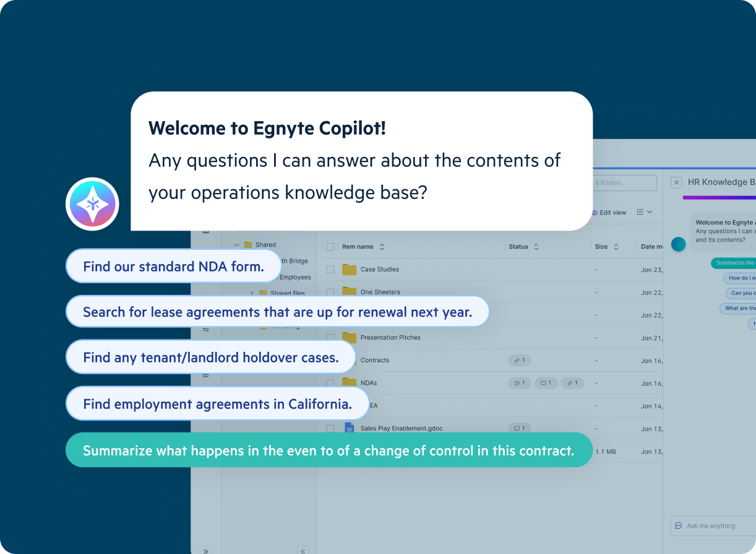Image resolution: width=756 pixels, height=554 pixels.
Task: Open Sales Play Enablement.gdoc file name
Action: click(402, 428)
